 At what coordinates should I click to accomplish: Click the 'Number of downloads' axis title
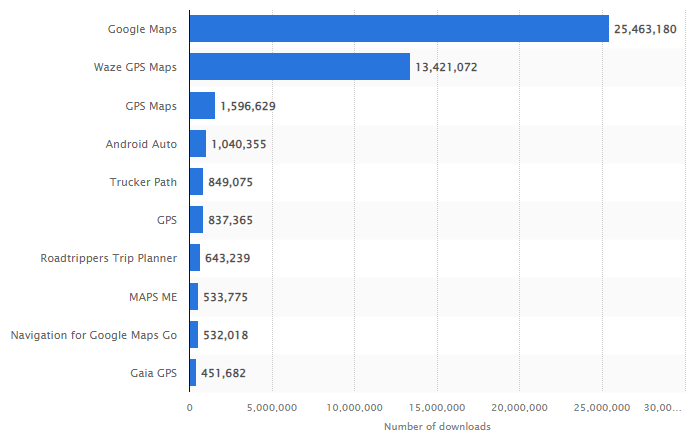[437, 427]
